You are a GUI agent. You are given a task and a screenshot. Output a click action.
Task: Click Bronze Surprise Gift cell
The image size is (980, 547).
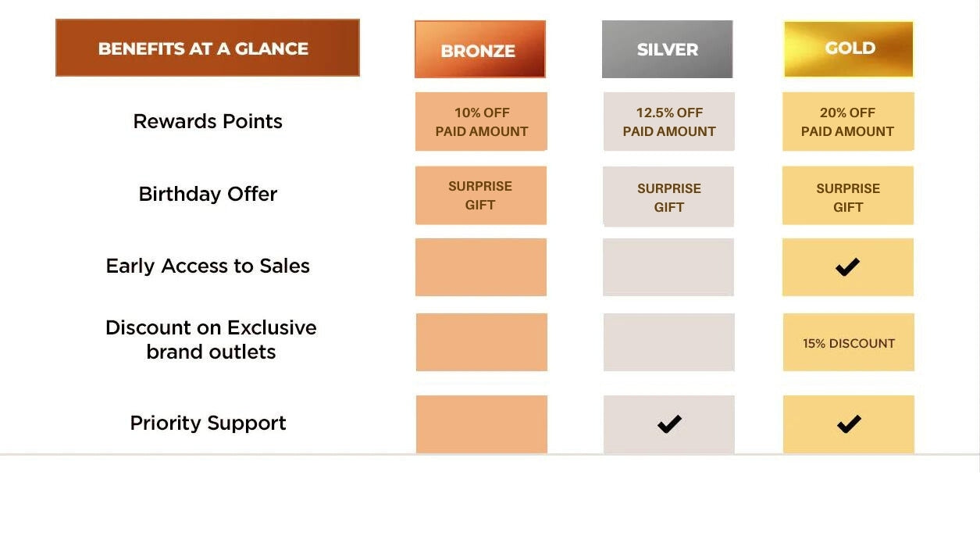point(480,195)
